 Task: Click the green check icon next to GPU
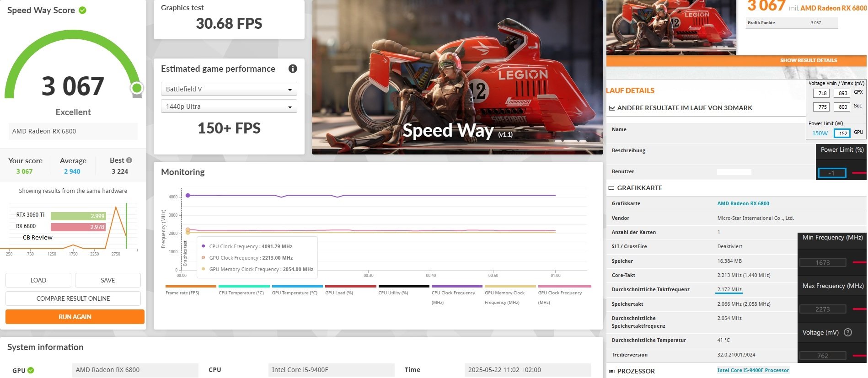point(31,370)
